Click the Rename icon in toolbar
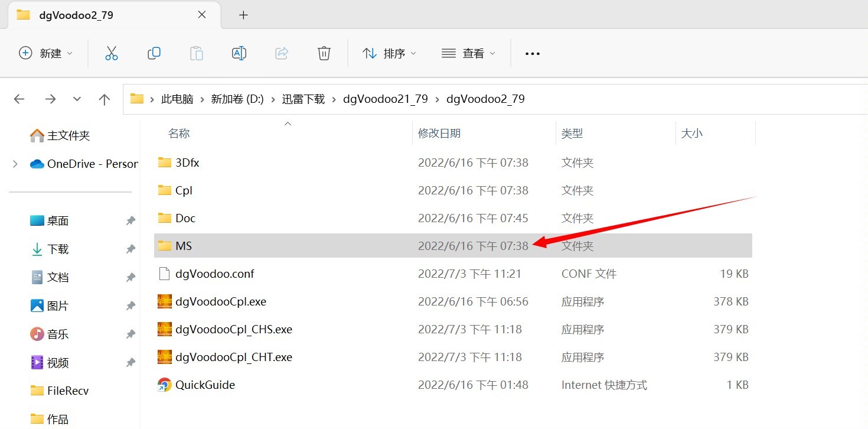The image size is (868, 429). 239,53
